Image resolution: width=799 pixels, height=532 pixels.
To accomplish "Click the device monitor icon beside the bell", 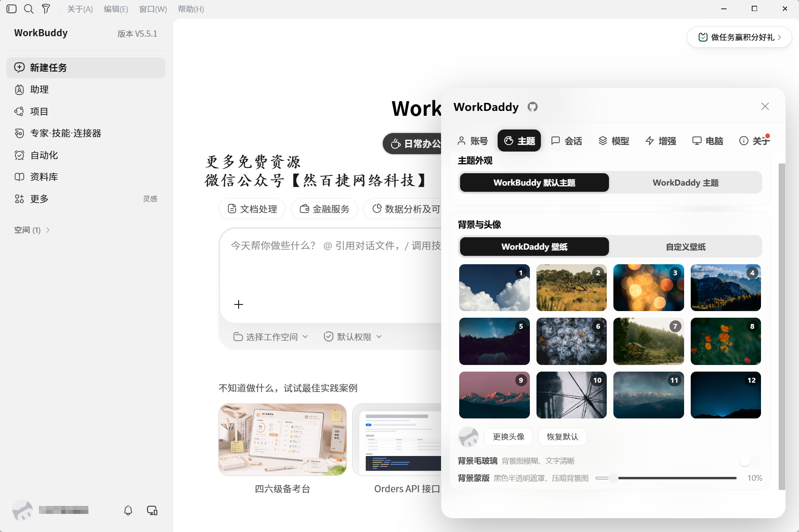I will 152,510.
